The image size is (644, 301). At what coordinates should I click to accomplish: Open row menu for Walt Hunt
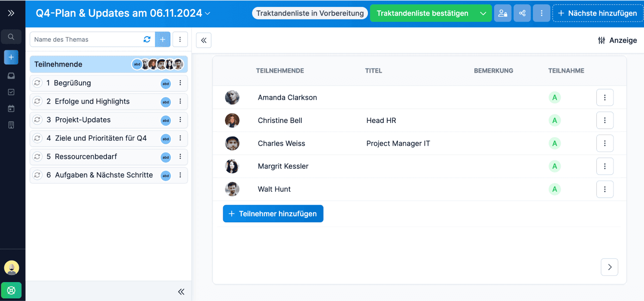tap(605, 189)
